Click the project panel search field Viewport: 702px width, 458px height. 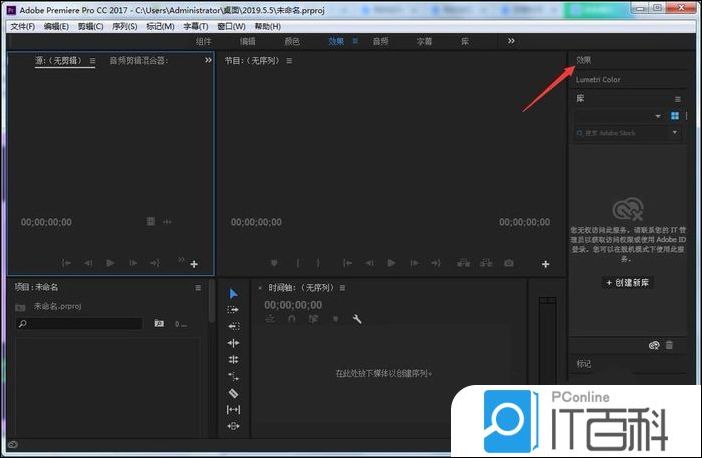point(80,324)
